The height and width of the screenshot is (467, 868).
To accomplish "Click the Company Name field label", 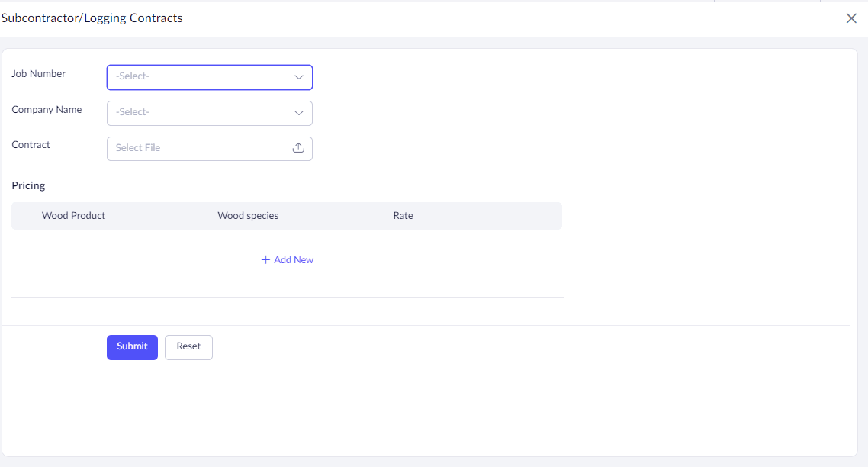I will pos(47,110).
